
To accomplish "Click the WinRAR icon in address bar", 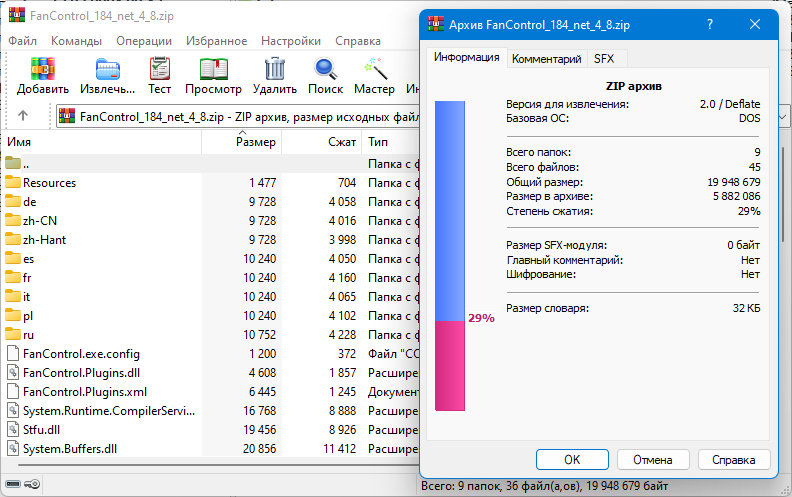I will pos(67,116).
